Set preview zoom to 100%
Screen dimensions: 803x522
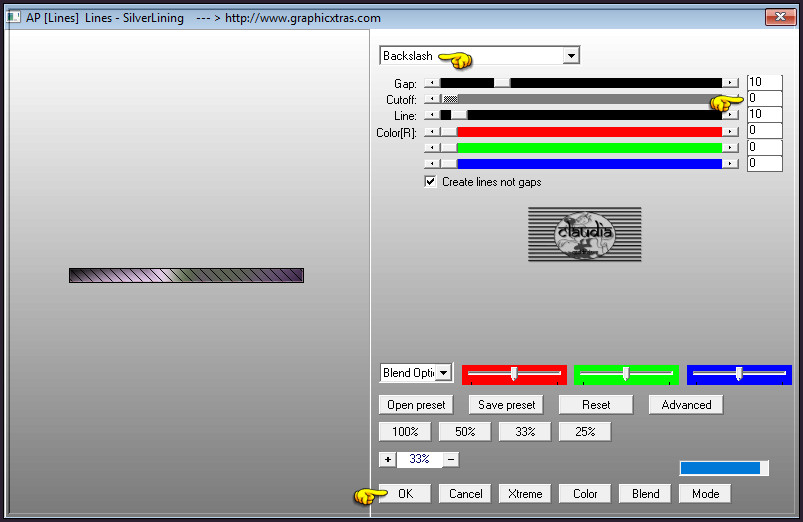tap(405, 431)
